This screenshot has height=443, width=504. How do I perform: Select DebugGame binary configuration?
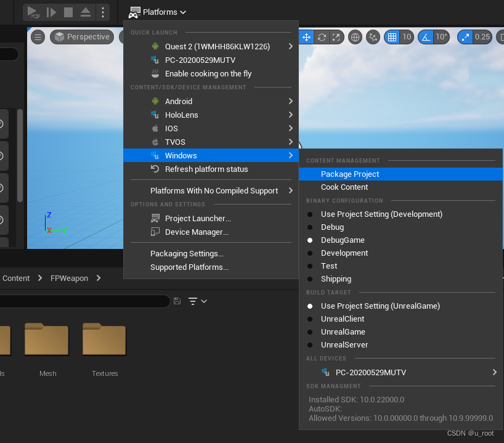pos(400,240)
